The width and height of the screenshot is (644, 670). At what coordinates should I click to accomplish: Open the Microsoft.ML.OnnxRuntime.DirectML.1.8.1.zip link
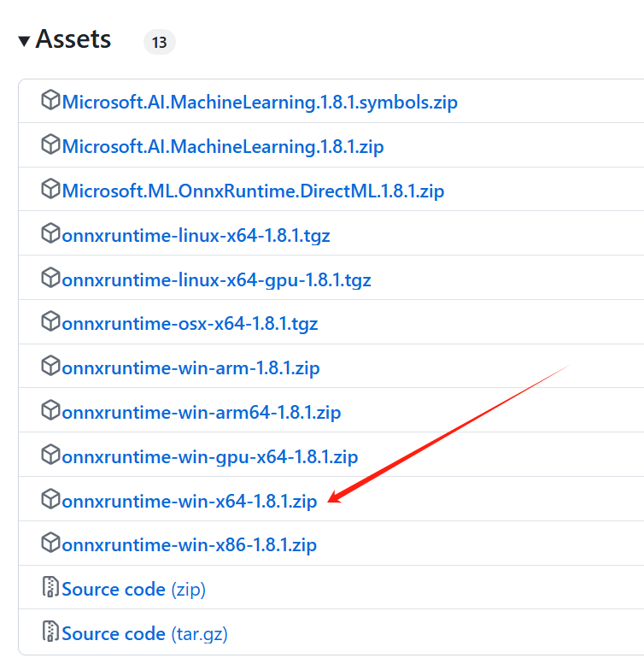(253, 191)
